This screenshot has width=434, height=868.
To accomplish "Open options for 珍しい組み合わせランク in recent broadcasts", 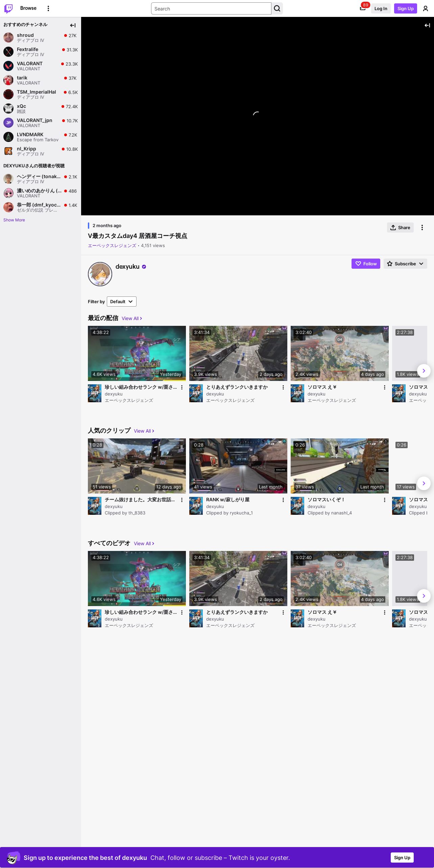I will pyautogui.click(x=182, y=387).
